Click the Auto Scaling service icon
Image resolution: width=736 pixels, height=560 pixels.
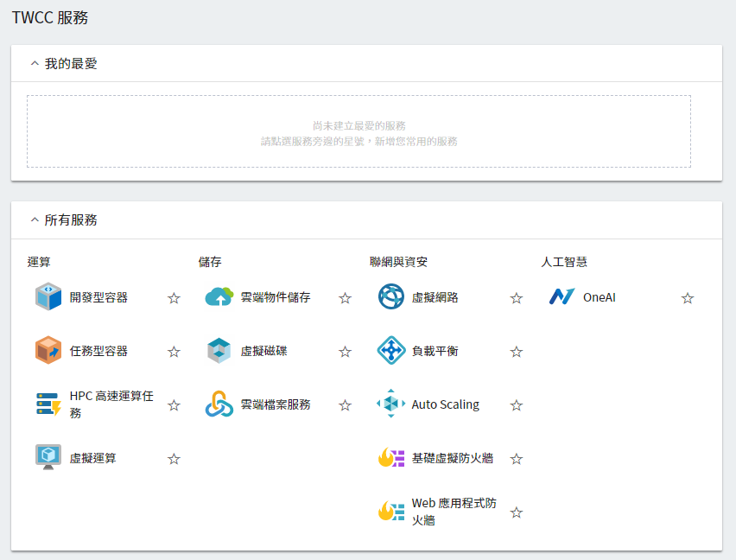point(390,404)
